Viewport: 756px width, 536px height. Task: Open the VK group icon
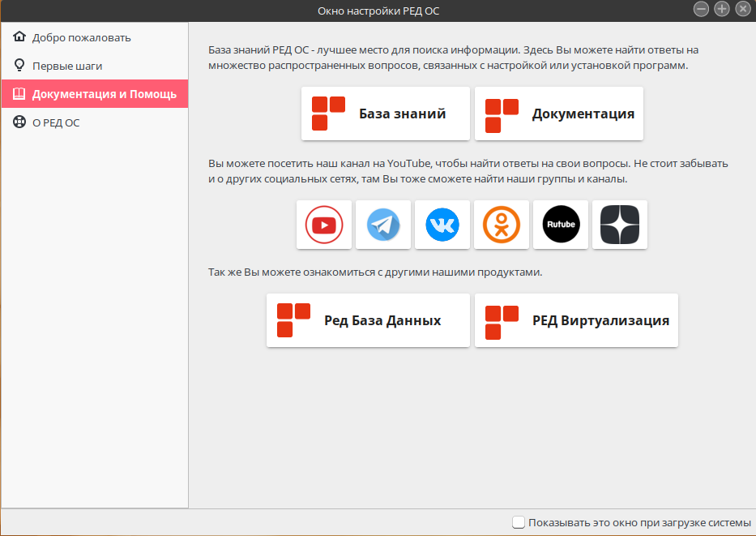pos(442,225)
